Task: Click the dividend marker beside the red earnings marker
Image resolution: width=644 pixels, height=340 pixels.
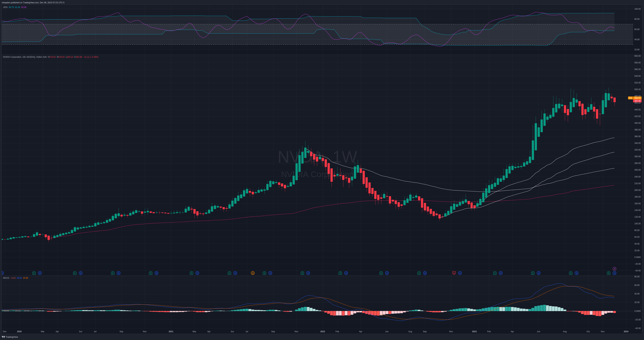Action: pos(460,273)
